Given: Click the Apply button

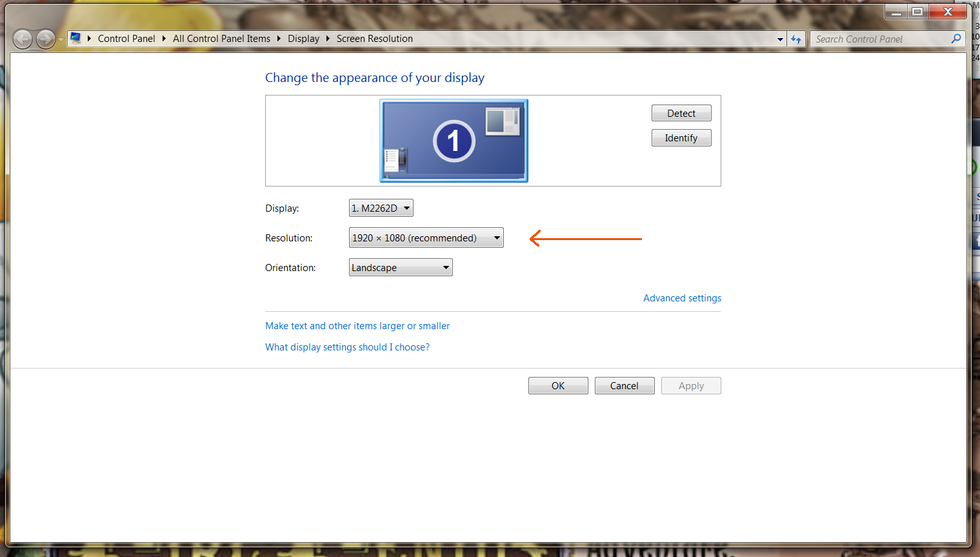Looking at the screenshot, I should tap(691, 386).
